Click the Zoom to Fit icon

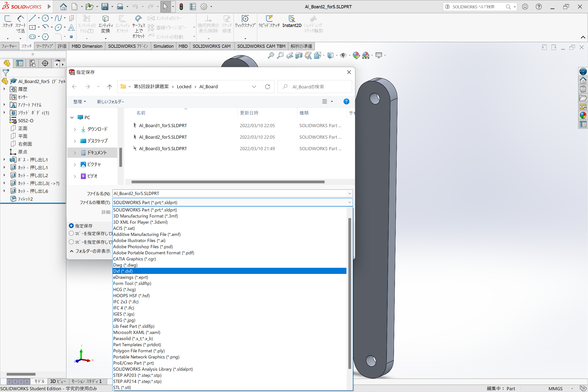(271, 55)
